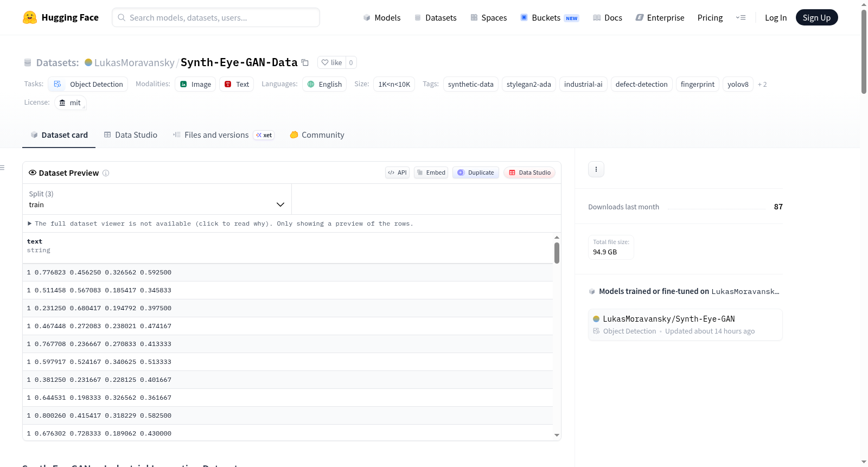Click the 'Datasets:' breadcrumb label

coord(58,63)
